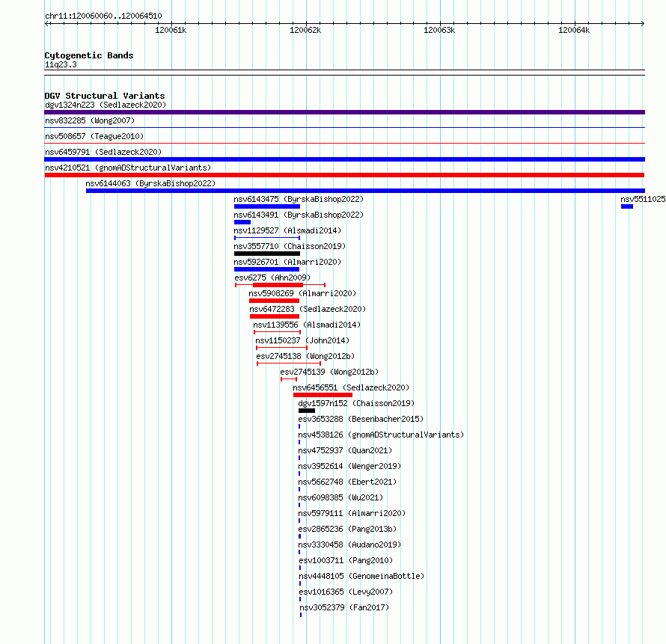Click the ruler's left arrowhead
The height and width of the screenshot is (644, 666).
pyautogui.click(x=46, y=23)
